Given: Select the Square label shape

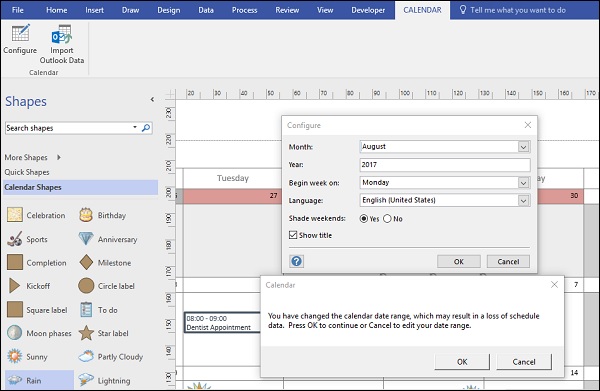Looking at the screenshot, I should tap(37, 310).
